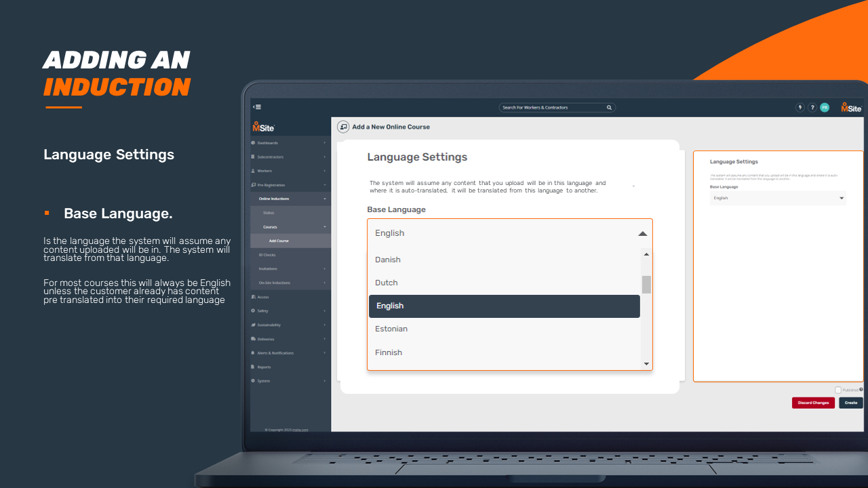Screen dimensions: 868x488
Task: Click the help icon beside Published
Action: 861,390
